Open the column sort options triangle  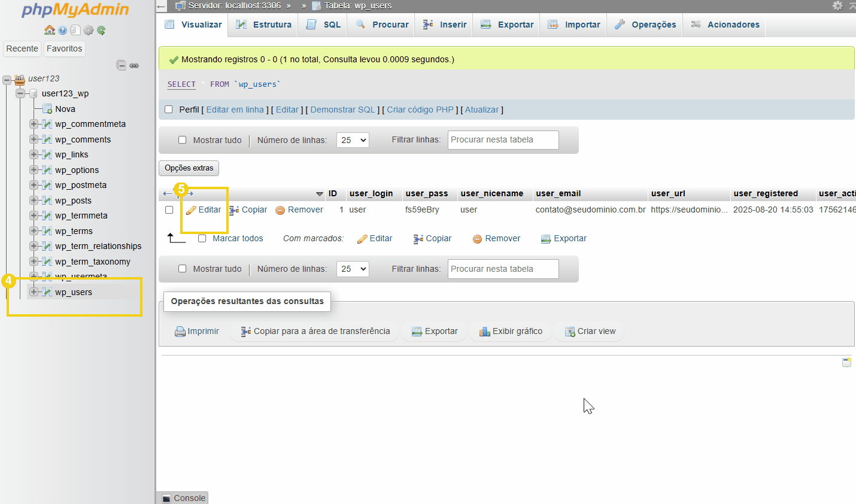(320, 194)
